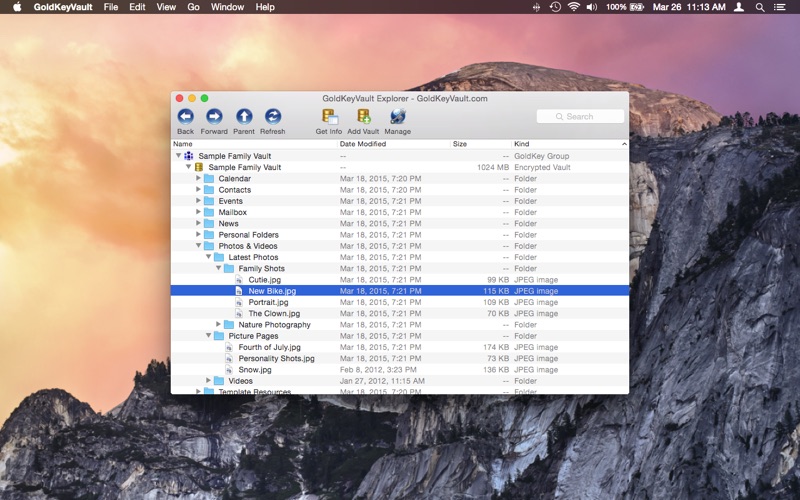Collapse the Picture Pages folder
Image resolution: width=800 pixels, height=500 pixels.
click(x=208, y=335)
